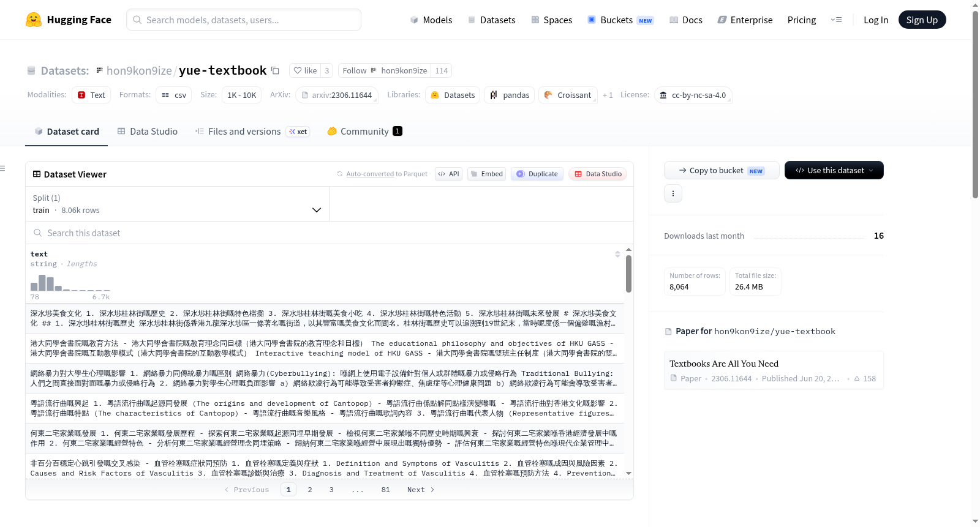
Task: Select row starting with 深水埗美食文化
Action: pyautogui.click(x=325, y=318)
